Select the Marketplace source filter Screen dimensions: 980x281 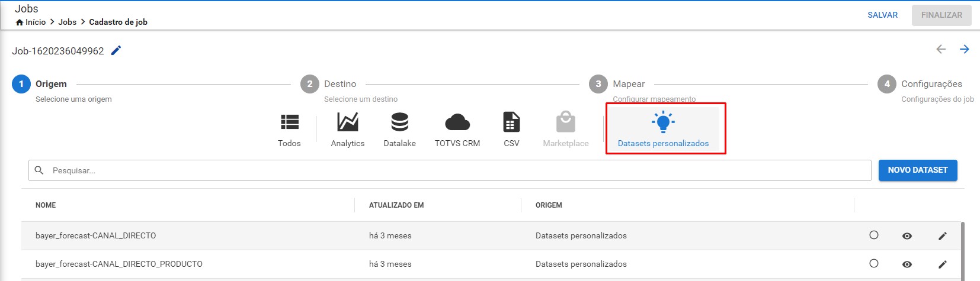(566, 130)
